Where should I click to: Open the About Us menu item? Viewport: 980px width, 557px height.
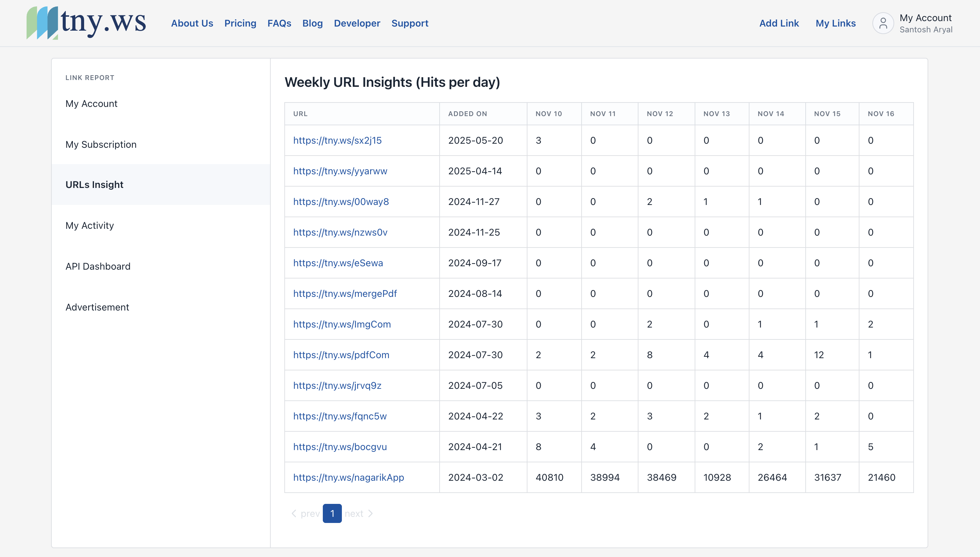pyautogui.click(x=192, y=23)
